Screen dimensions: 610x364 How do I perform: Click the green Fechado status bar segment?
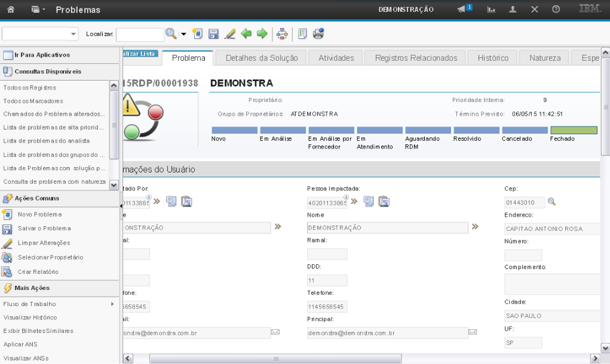574,130
